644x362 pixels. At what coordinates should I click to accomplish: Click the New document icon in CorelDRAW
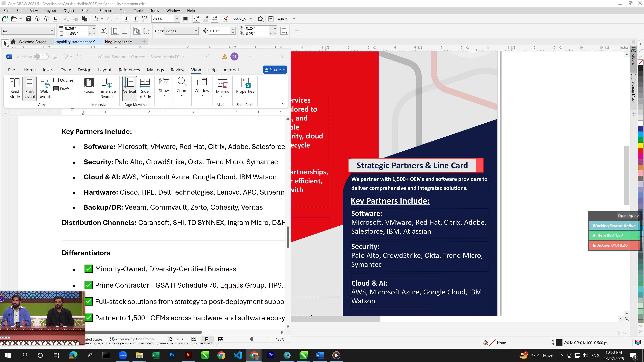5,19
